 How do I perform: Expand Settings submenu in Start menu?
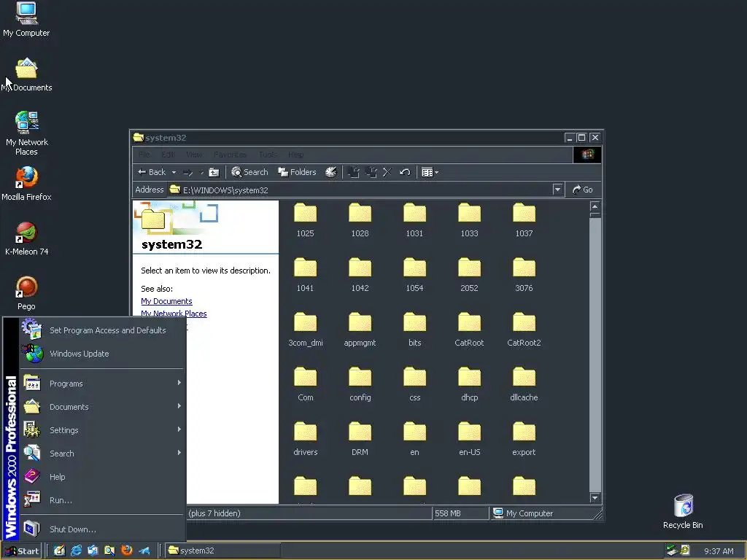tap(102, 430)
